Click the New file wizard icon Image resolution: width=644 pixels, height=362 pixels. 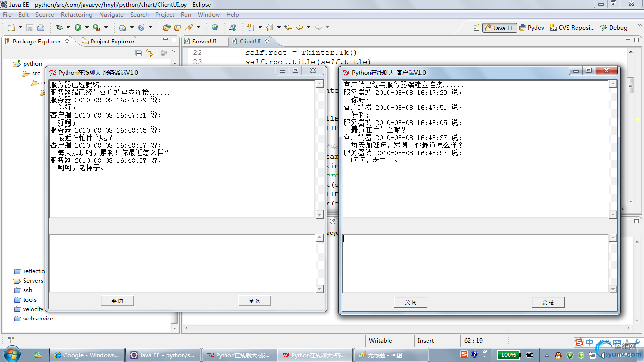coord(11,28)
